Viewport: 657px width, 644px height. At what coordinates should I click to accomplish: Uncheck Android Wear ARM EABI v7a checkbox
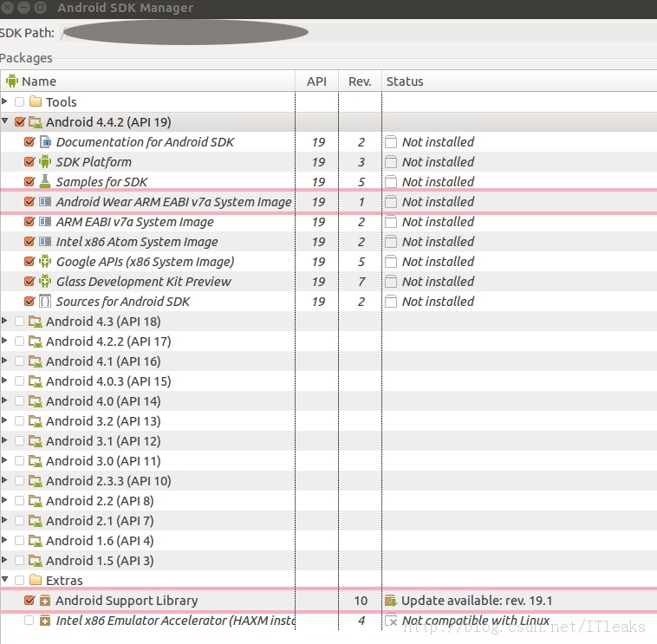pyautogui.click(x=29, y=201)
